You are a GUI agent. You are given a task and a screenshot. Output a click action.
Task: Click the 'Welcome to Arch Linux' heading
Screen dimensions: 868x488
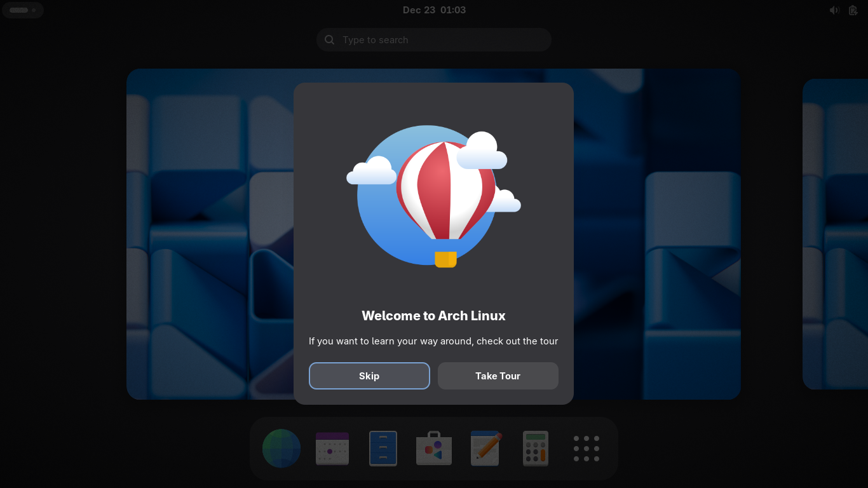433,316
